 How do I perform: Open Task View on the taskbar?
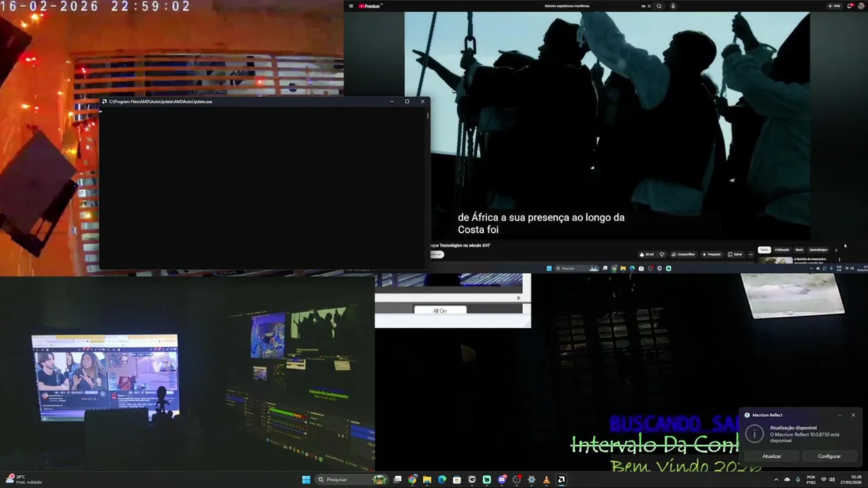(397, 480)
